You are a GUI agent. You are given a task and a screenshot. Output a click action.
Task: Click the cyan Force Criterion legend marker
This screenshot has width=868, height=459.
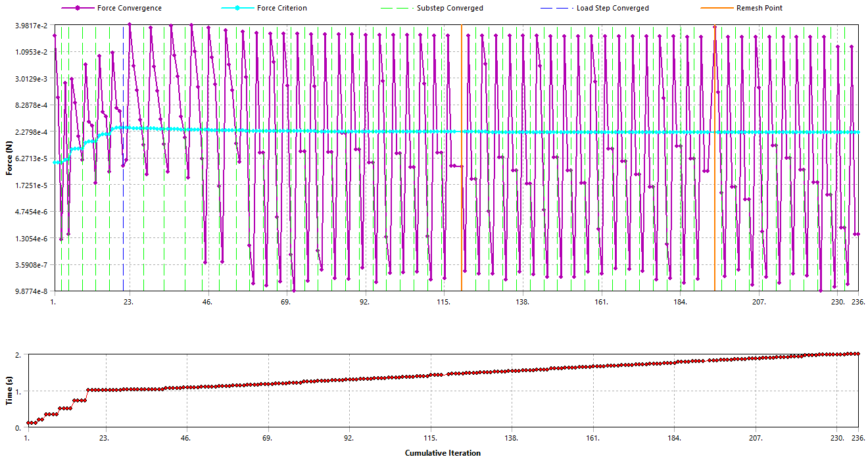[235, 9]
